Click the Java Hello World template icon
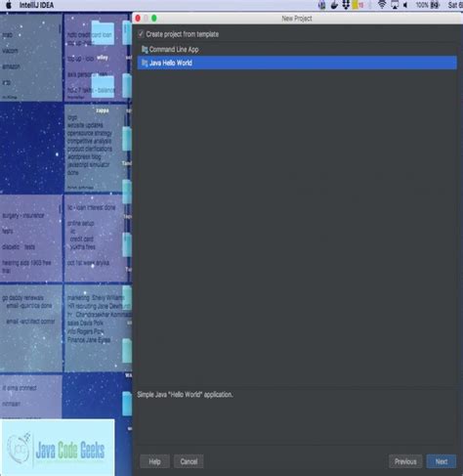The height and width of the screenshot is (476, 463). [x=145, y=63]
